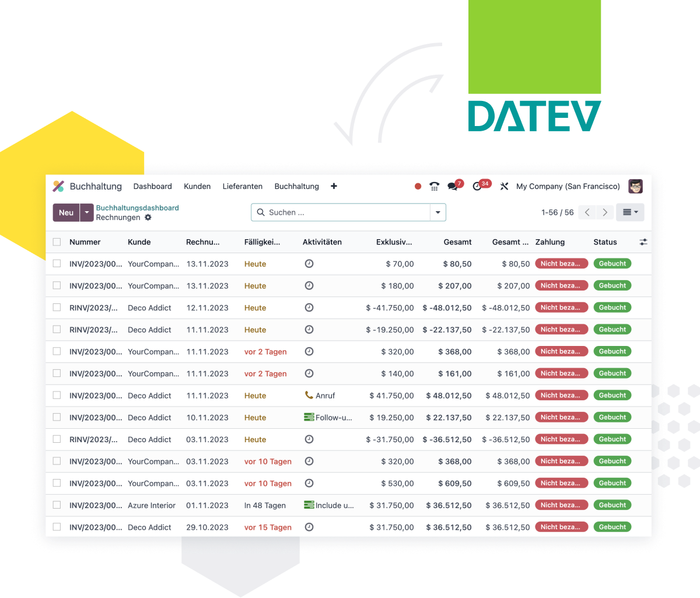
Task: Click the Follow-u... activity icon
Action: [x=309, y=417]
